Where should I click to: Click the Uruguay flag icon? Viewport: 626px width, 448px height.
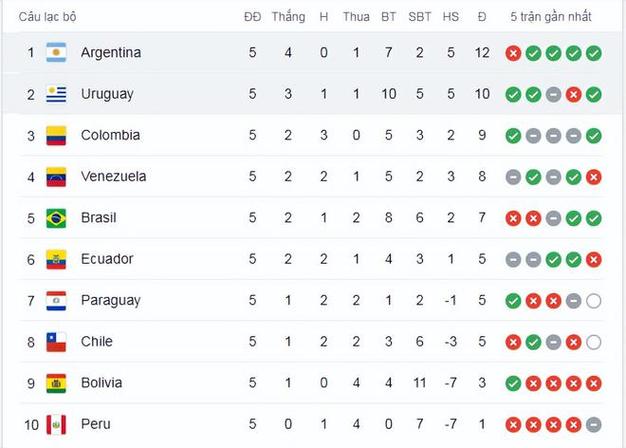pyautogui.click(x=56, y=94)
